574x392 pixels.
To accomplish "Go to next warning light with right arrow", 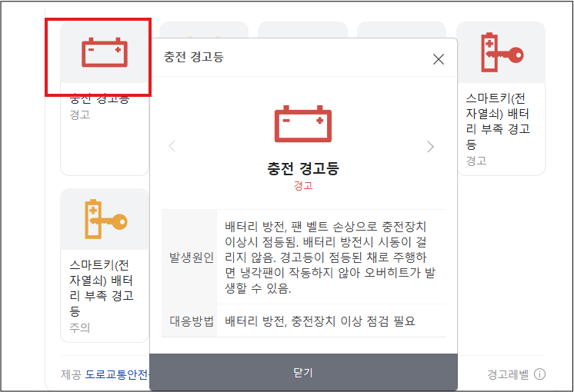I will click(430, 146).
